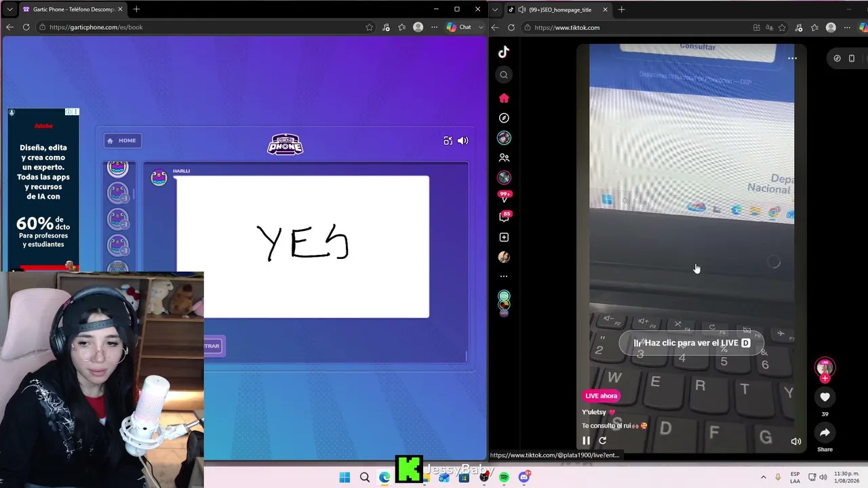Open TikTok activity inbox with 99+ badge

505,197
